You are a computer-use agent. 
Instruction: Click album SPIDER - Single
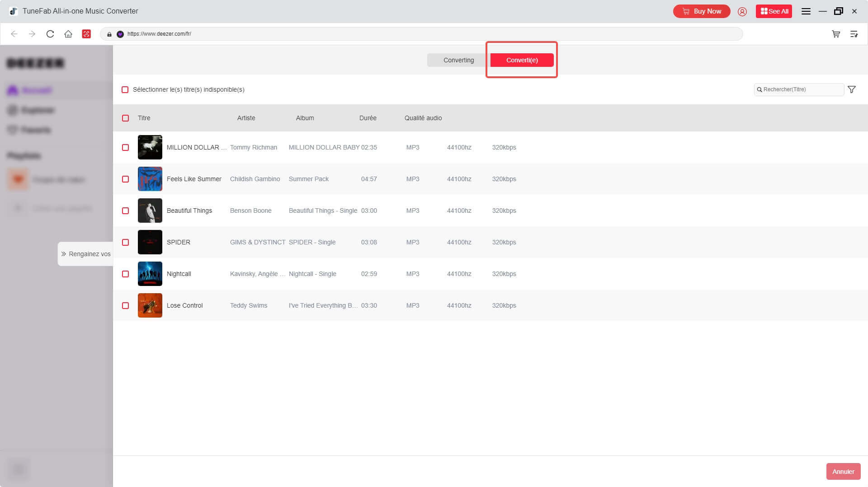(312, 242)
